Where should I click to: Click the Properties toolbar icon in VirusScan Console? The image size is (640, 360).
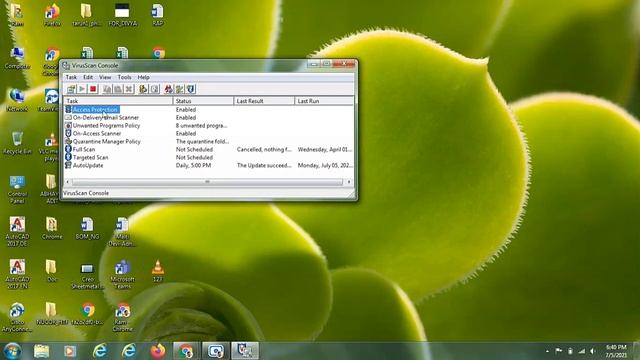[x=71, y=89]
